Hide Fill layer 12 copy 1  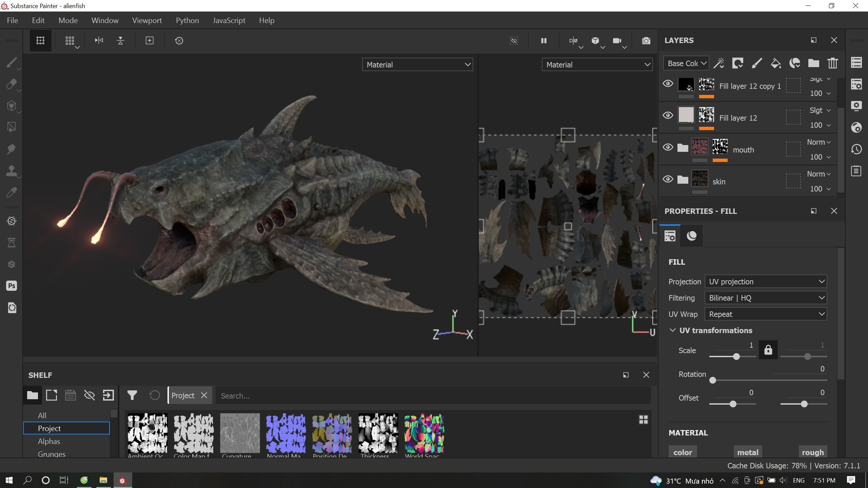click(668, 83)
